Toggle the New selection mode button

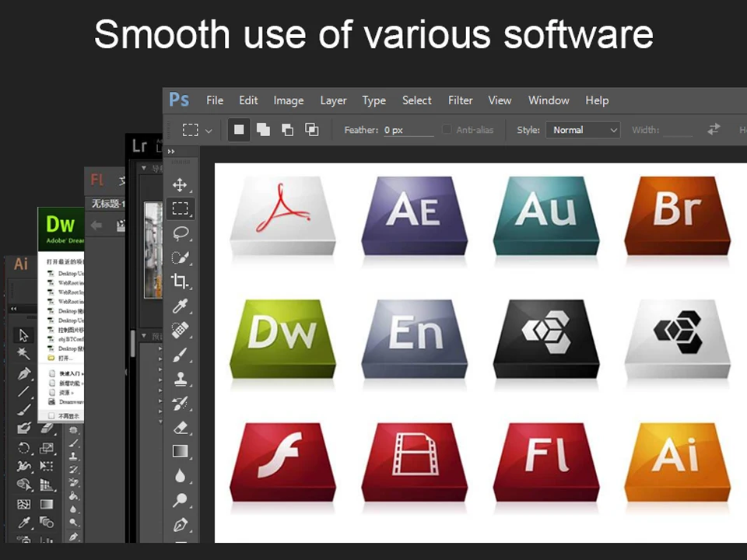(x=239, y=130)
